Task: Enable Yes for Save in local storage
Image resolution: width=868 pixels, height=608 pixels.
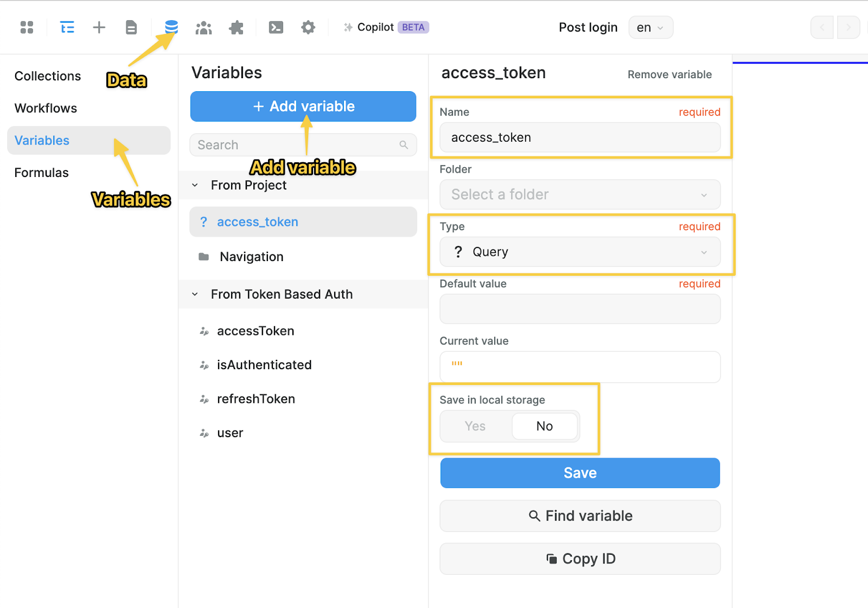Action: point(475,426)
